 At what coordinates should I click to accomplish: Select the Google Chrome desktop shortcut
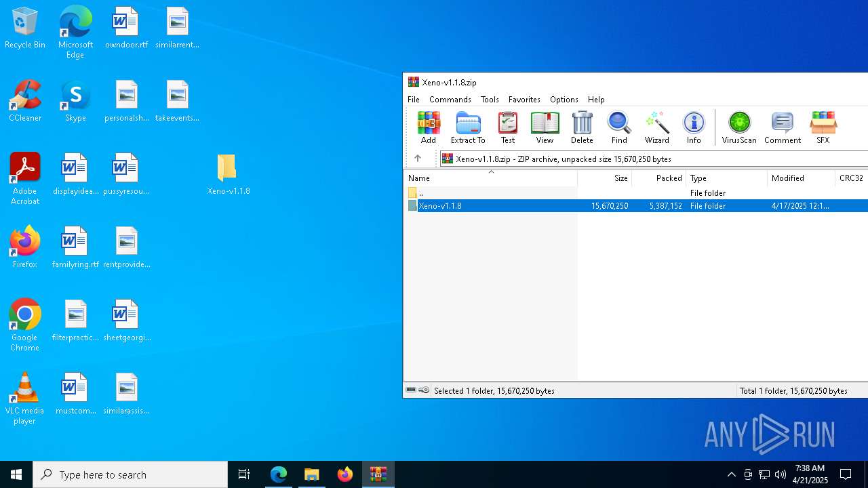click(25, 325)
